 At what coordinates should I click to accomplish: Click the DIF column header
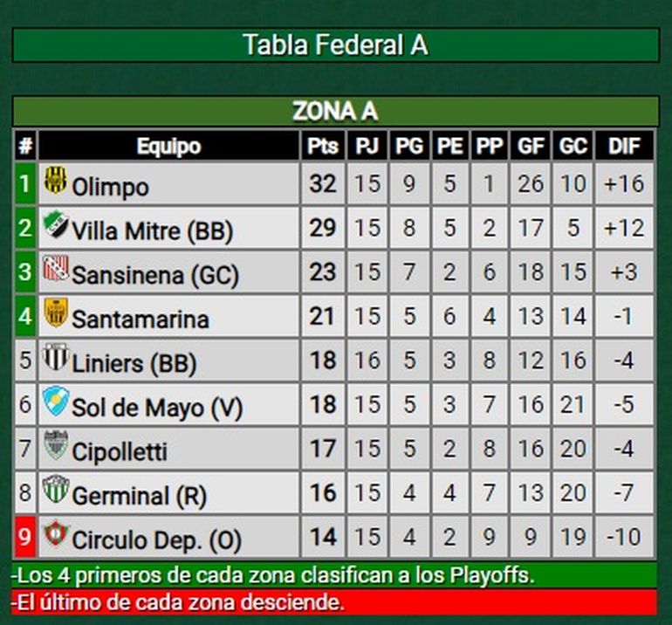[624, 147]
